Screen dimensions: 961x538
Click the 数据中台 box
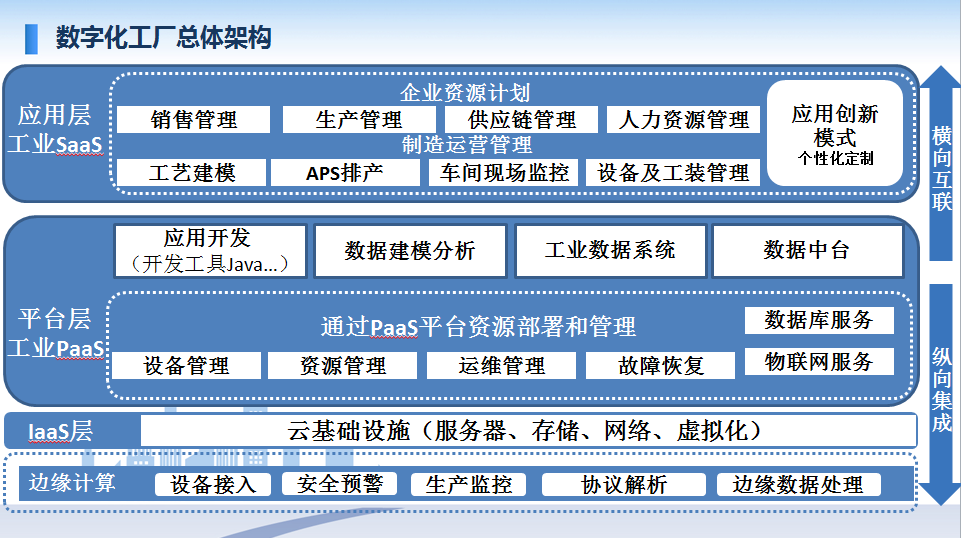click(807, 250)
